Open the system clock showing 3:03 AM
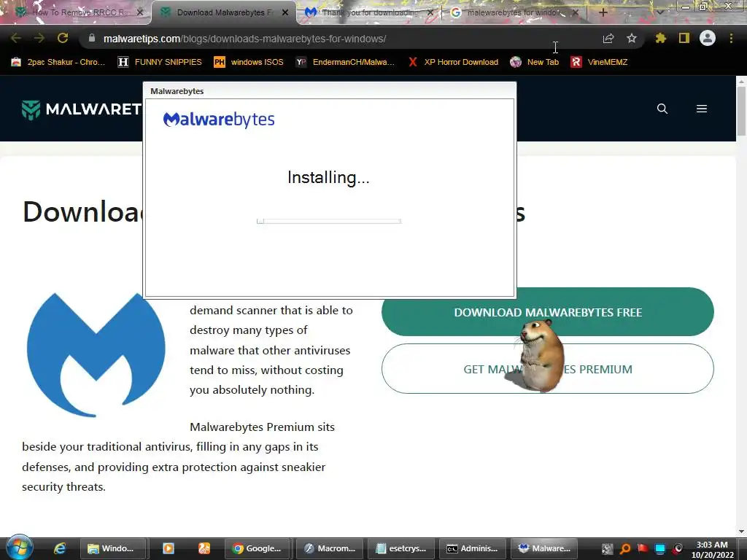Screen dimensions: 747x560 (x=713, y=550)
